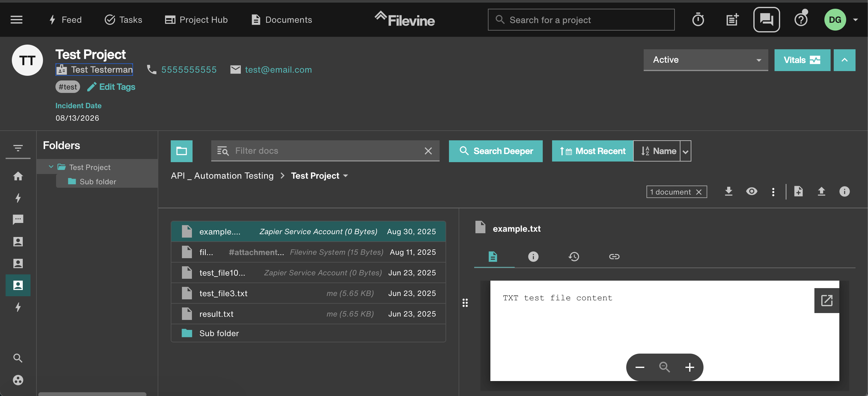Viewport: 868px width, 396px height.
Task: Upload a document using the upload icon
Action: [822, 191]
